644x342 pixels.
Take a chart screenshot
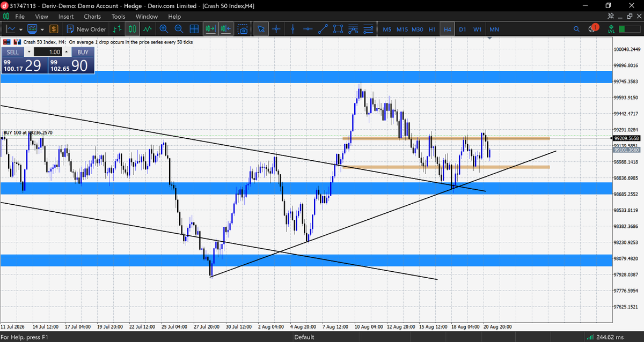pyautogui.click(x=243, y=29)
